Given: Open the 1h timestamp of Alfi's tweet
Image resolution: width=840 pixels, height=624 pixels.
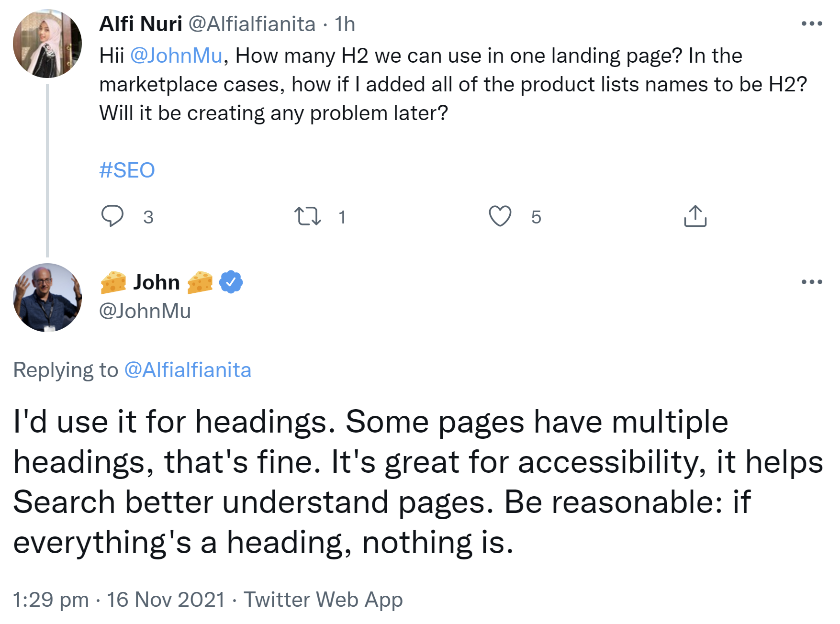Looking at the screenshot, I should [345, 24].
